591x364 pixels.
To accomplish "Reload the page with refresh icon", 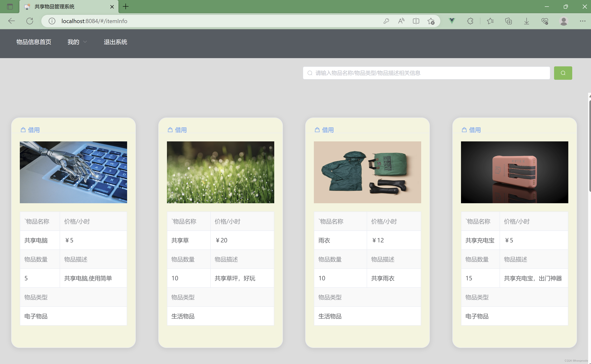I will pyautogui.click(x=30, y=21).
